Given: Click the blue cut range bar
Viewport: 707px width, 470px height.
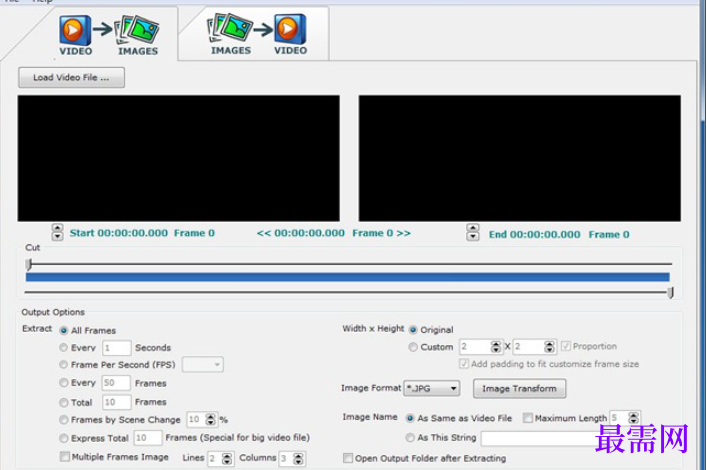Looking at the screenshot, I should [348, 277].
